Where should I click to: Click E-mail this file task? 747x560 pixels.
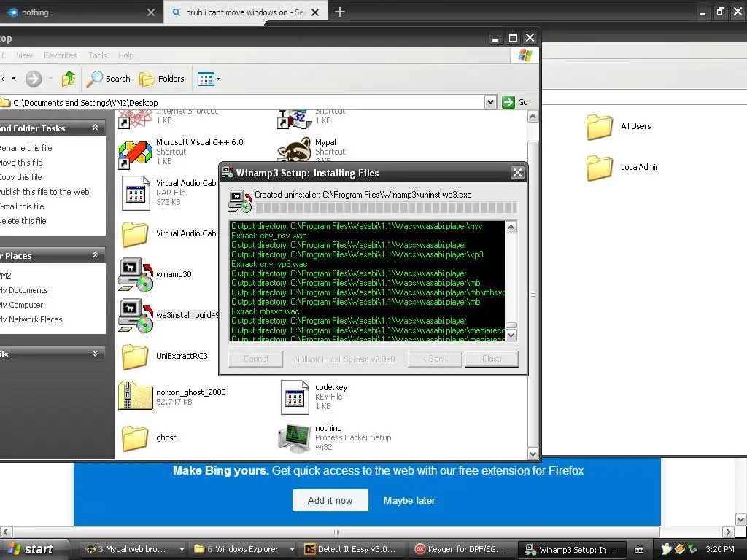coord(22,206)
